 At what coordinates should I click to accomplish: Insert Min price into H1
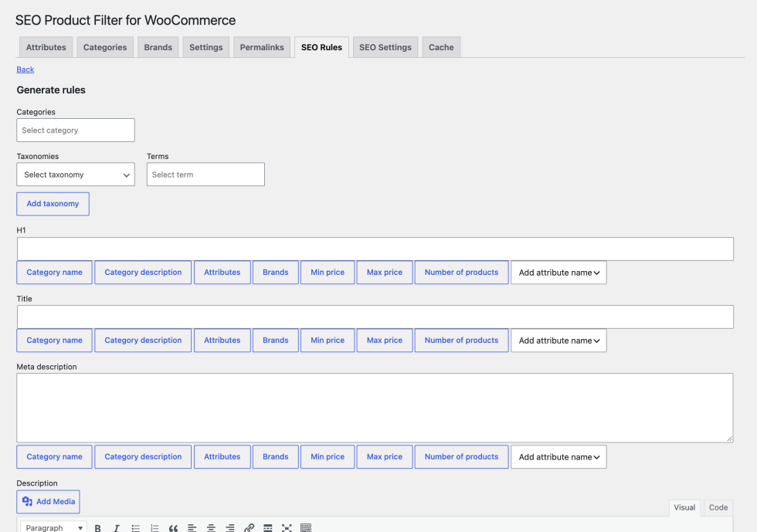[x=328, y=273]
